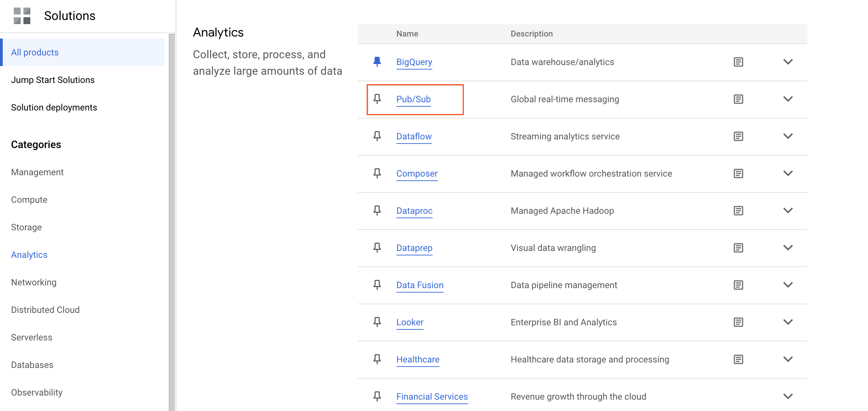
Task: Open the Dataproc product page
Action: [x=414, y=210]
